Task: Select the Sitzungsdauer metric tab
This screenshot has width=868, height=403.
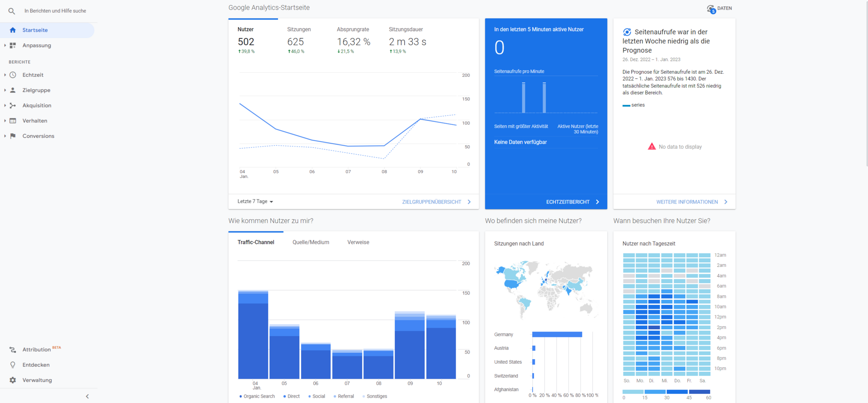Action: click(x=408, y=41)
